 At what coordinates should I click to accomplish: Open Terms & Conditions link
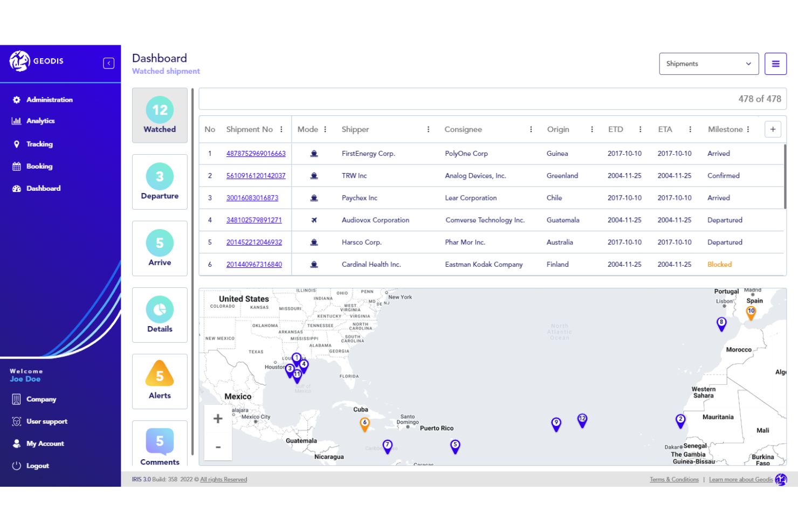coord(674,480)
